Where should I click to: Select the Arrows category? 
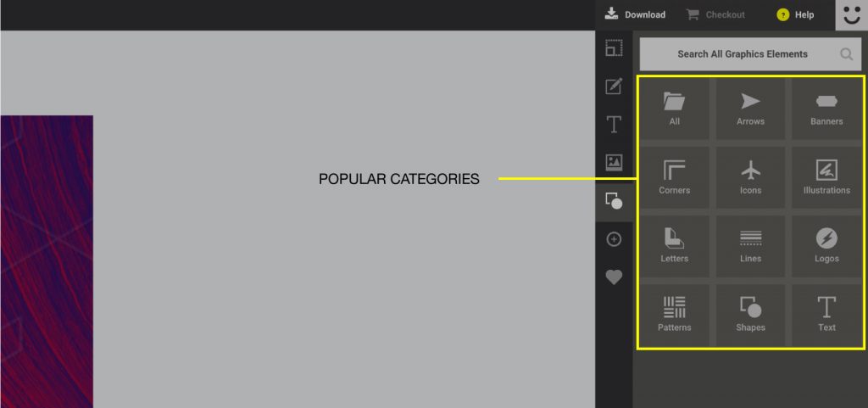click(750, 109)
